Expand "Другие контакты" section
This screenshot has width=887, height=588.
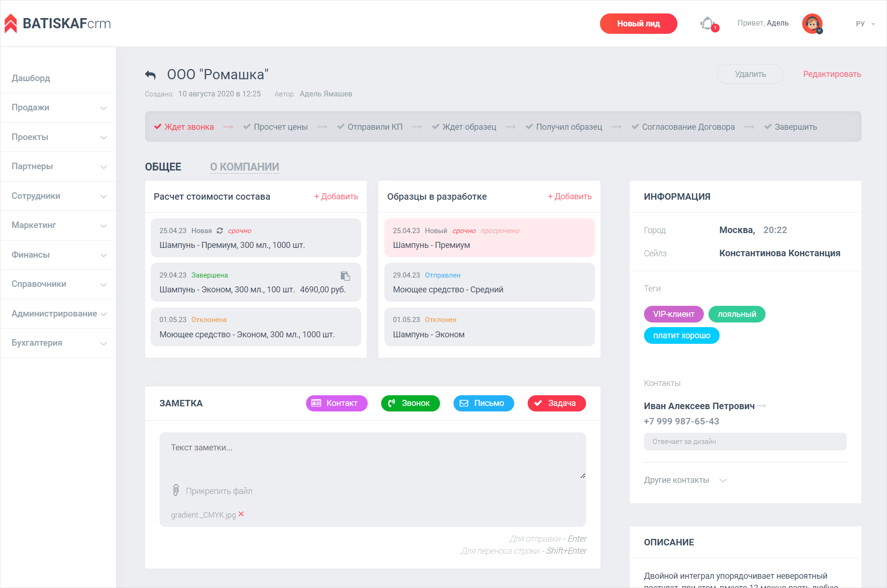(685, 480)
